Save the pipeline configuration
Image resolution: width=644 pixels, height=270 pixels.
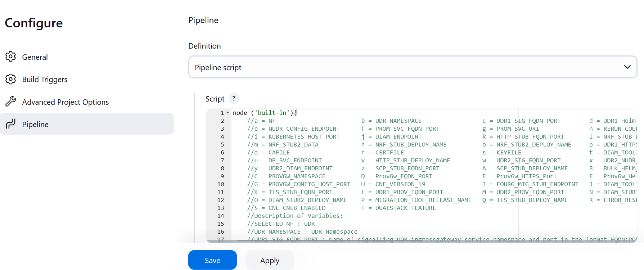212,260
